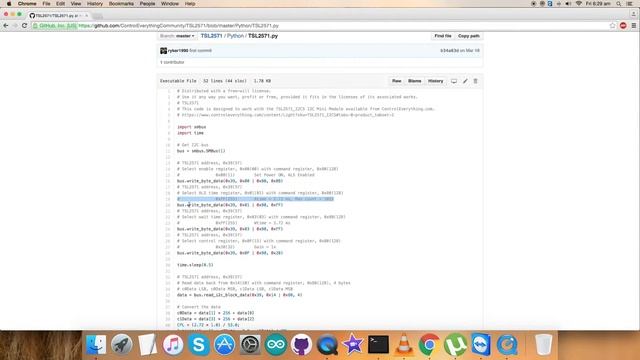Close the TSL2571.py browser tab
The image size is (640, 360).
(87, 16)
